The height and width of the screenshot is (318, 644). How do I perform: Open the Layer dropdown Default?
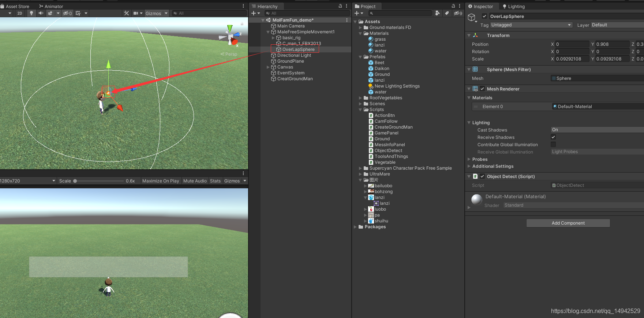(617, 25)
